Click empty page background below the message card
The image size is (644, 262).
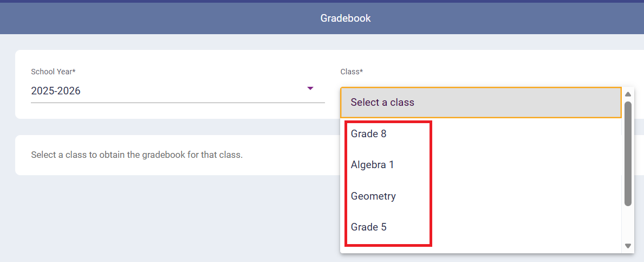(162, 217)
